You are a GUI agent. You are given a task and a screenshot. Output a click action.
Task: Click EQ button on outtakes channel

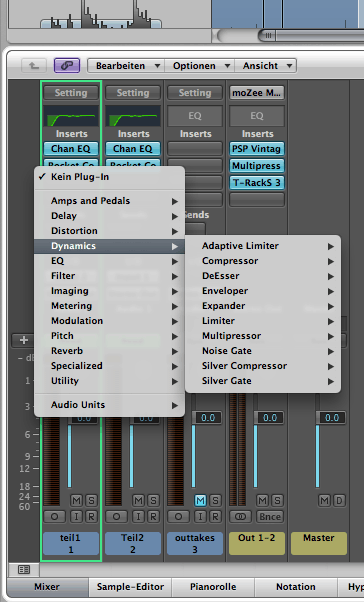coord(195,116)
